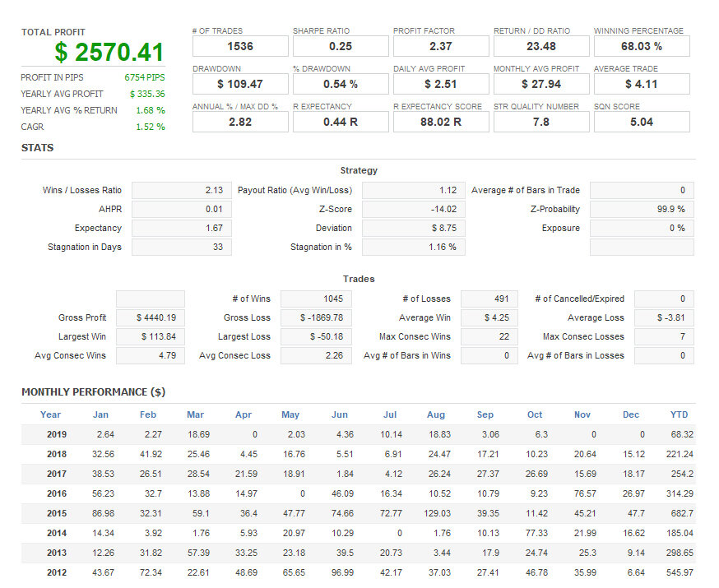This screenshot has height=588, width=719.
Task: Click 2012 YTD value 545.97
Action: [680, 572]
